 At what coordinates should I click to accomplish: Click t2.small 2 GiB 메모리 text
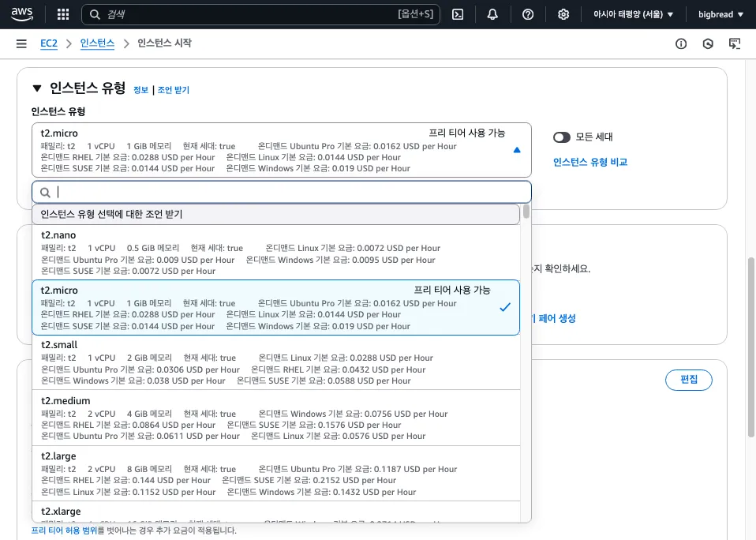pyautogui.click(x=149, y=358)
